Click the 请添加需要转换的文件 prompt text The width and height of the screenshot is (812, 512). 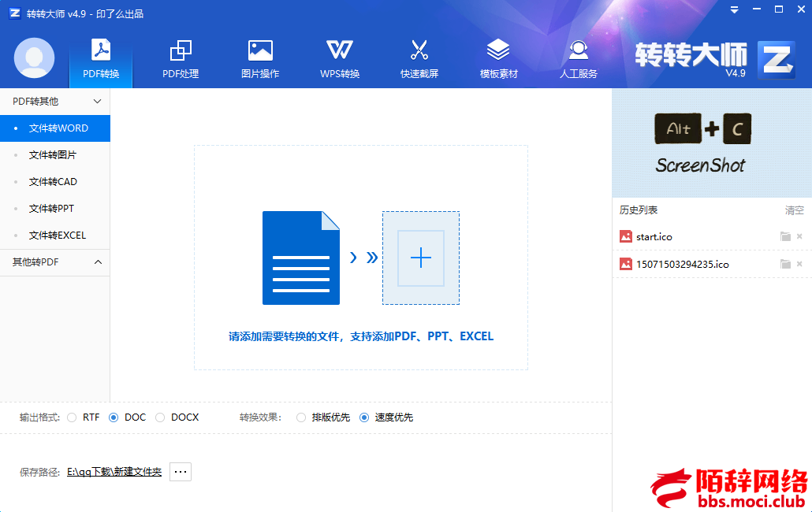click(361, 336)
